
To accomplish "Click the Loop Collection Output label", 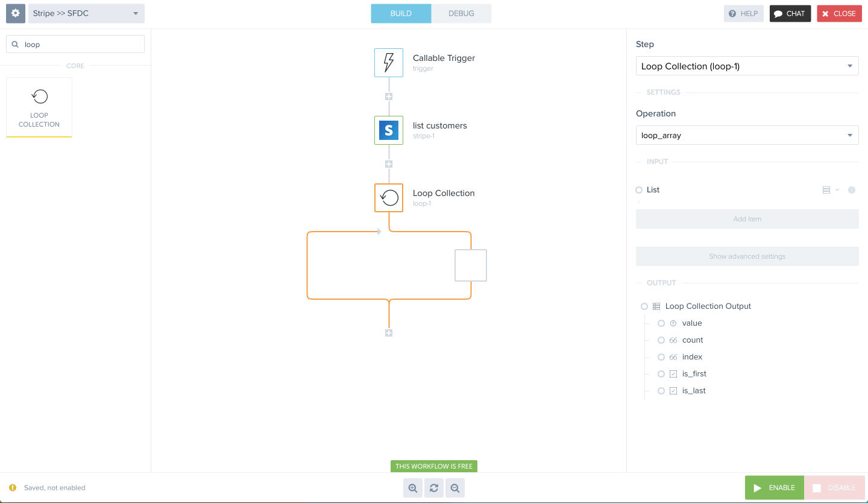I will (x=708, y=306).
